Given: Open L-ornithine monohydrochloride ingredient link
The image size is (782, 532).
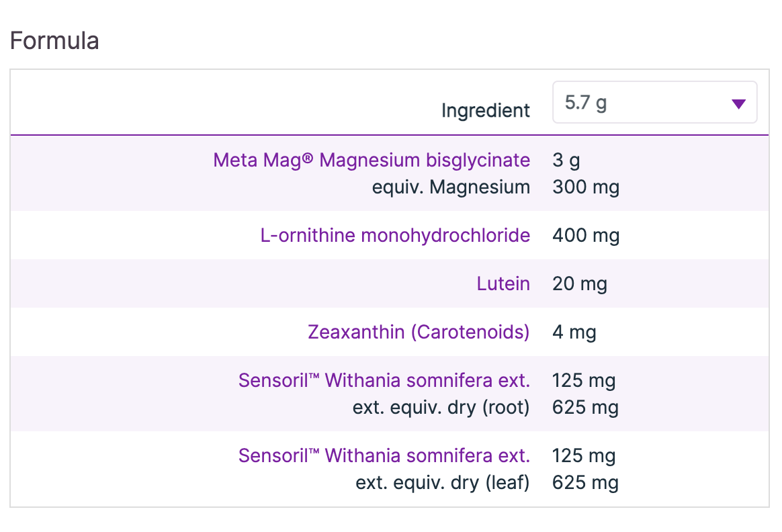Looking at the screenshot, I should click(x=395, y=235).
